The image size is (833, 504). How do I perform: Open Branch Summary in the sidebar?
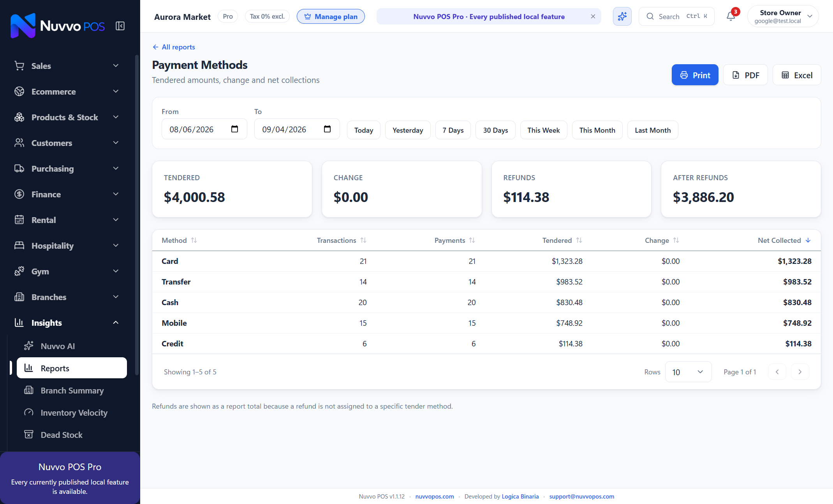(x=72, y=390)
